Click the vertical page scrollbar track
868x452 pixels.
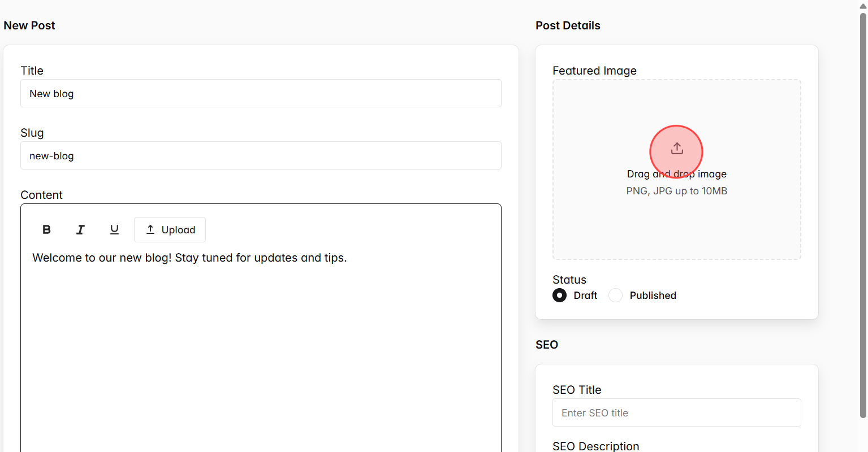point(863,226)
